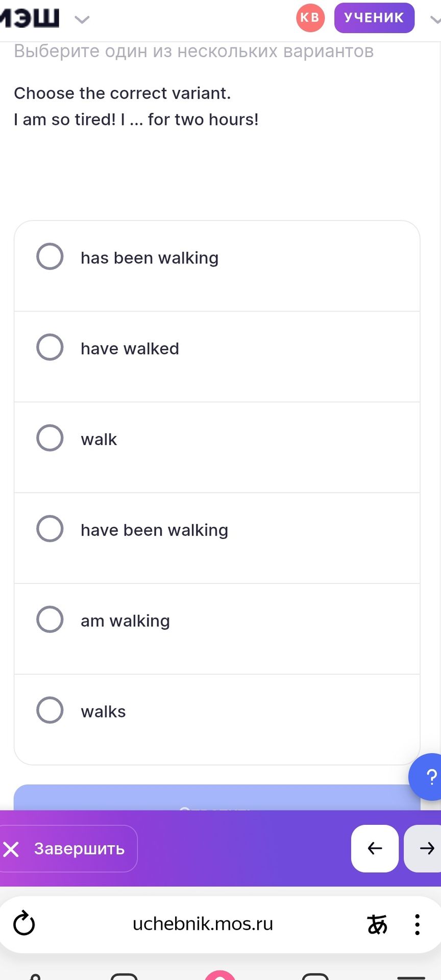441x980 pixels.
Task: Expand the chevron next to МЭШ logo
Action: (82, 20)
